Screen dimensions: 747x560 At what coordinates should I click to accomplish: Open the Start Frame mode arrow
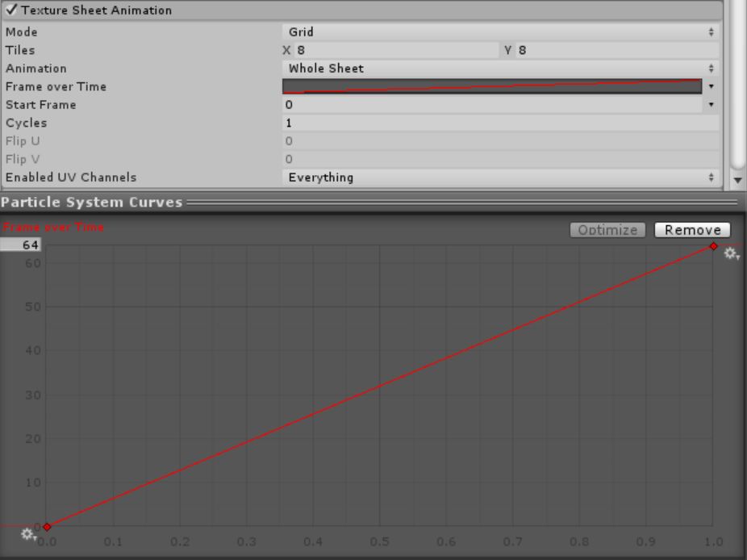(x=711, y=105)
